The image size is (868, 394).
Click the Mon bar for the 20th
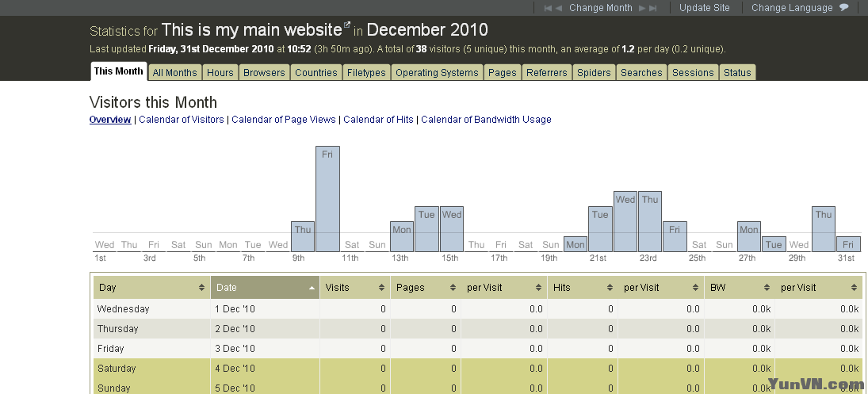point(575,244)
